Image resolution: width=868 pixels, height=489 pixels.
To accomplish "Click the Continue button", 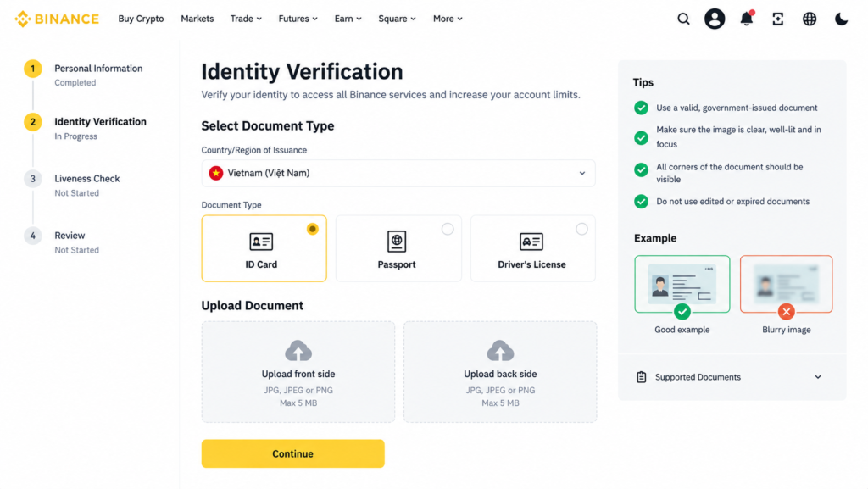I will 292,453.
